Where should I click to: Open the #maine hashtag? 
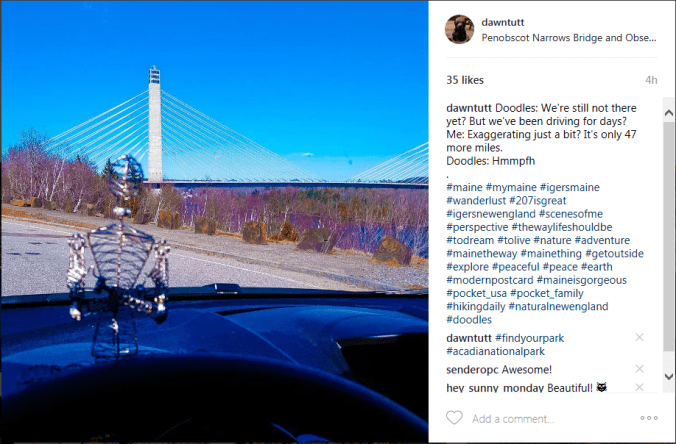click(x=464, y=188)
